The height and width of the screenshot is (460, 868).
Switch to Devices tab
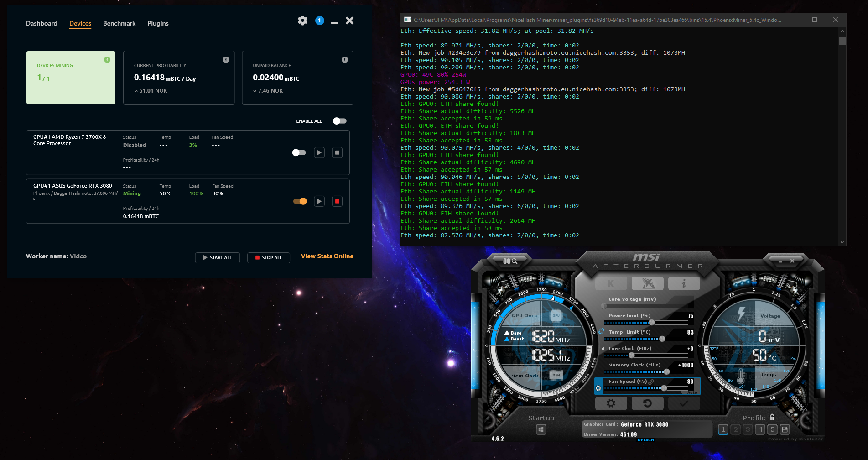80,23
